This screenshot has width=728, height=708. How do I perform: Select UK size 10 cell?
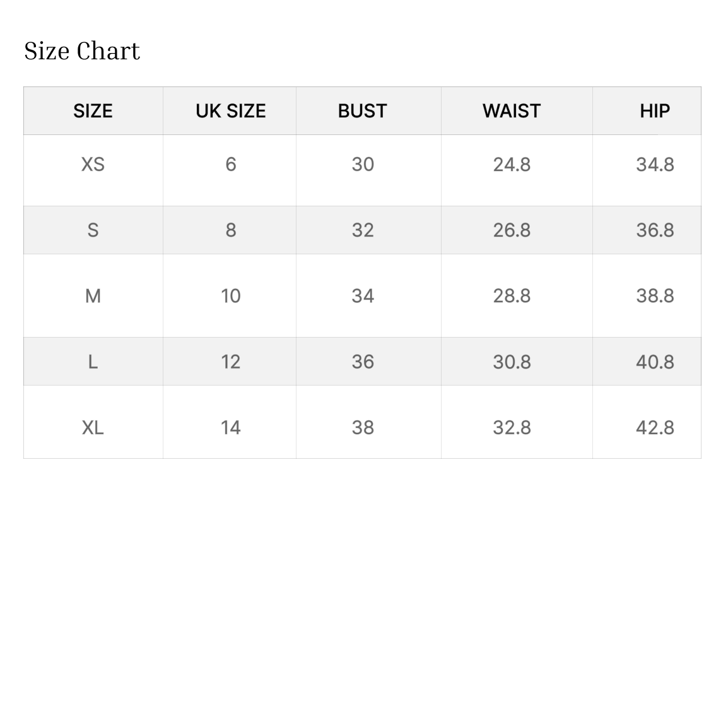pyautogui.click(x=230, y=296)
